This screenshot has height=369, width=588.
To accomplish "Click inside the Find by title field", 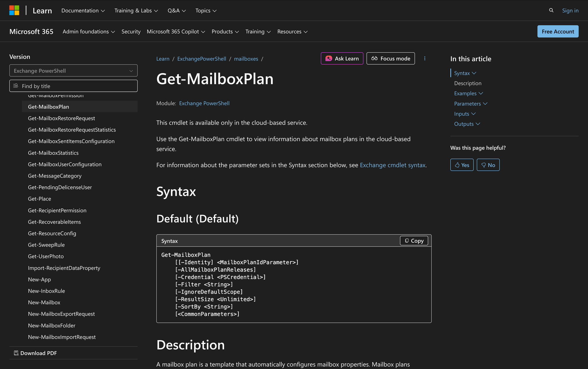I will tap(73, 86).
